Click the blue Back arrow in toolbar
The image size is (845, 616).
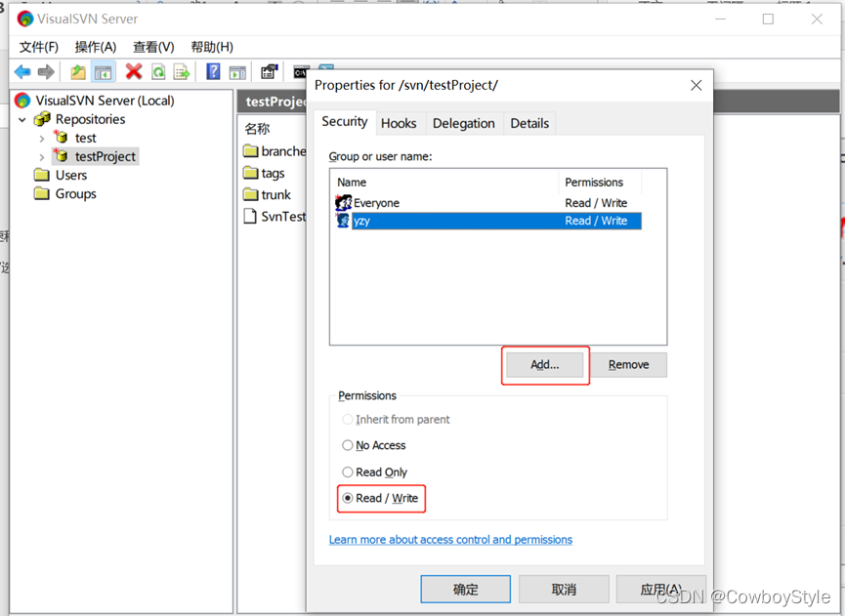click(22, 71)
